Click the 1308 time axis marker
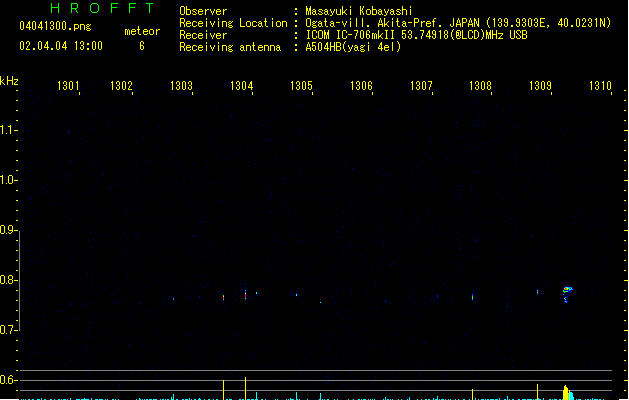 pyautogui.click(x=480, y=86)
